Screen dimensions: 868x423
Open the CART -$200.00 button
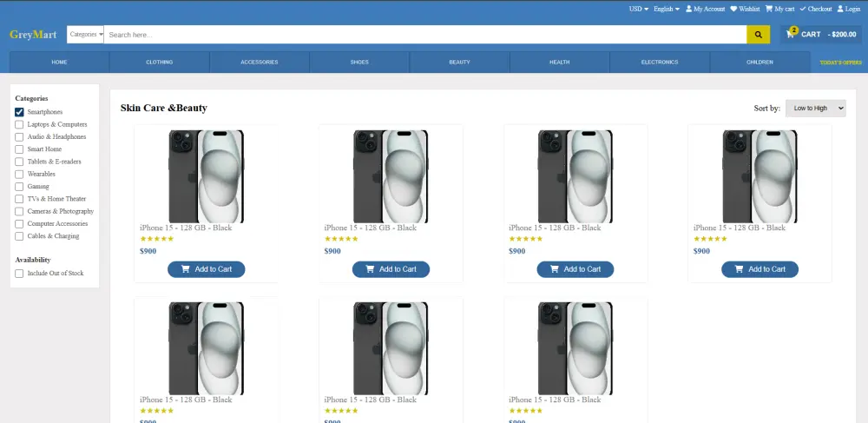[821, 35]
